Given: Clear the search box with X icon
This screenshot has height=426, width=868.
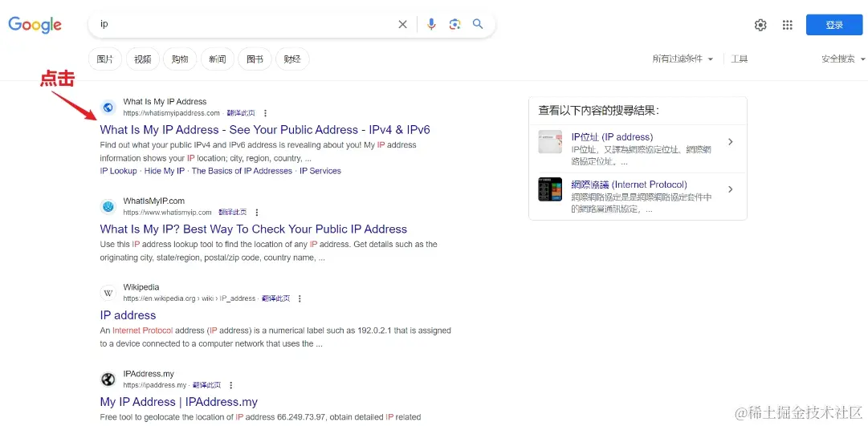Looking at the screenshot, I should 403,24.
